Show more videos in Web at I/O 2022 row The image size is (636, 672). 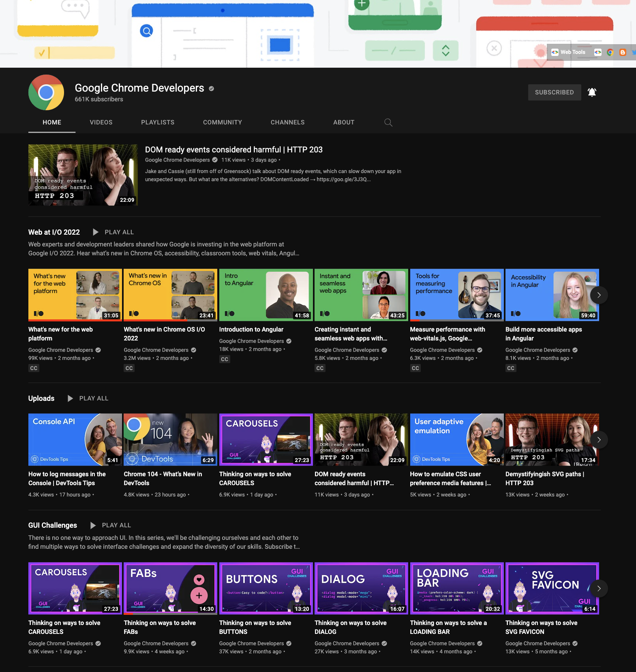[599, 295]
